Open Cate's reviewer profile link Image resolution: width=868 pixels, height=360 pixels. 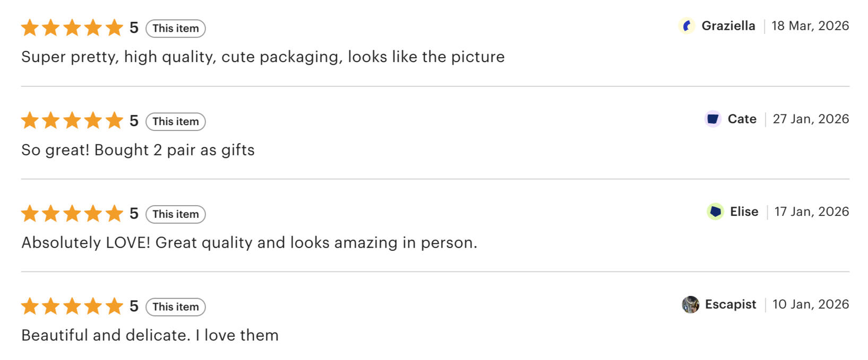tap(742, 119)
